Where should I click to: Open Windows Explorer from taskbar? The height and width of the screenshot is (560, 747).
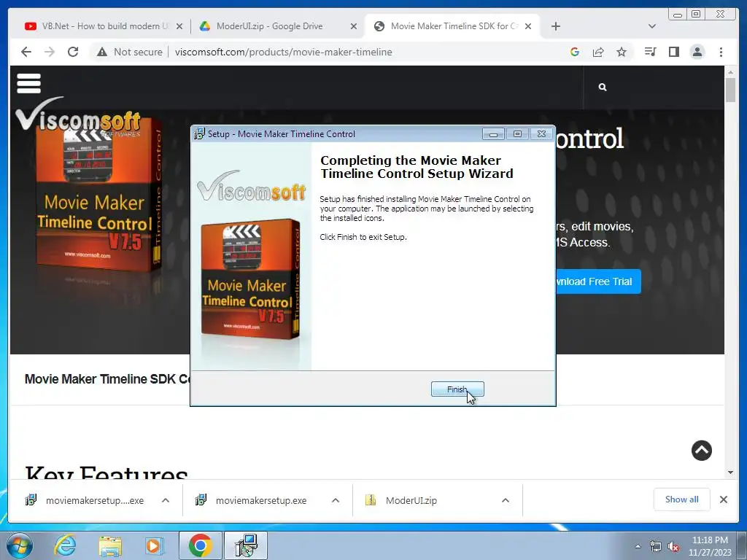[110, 545]
